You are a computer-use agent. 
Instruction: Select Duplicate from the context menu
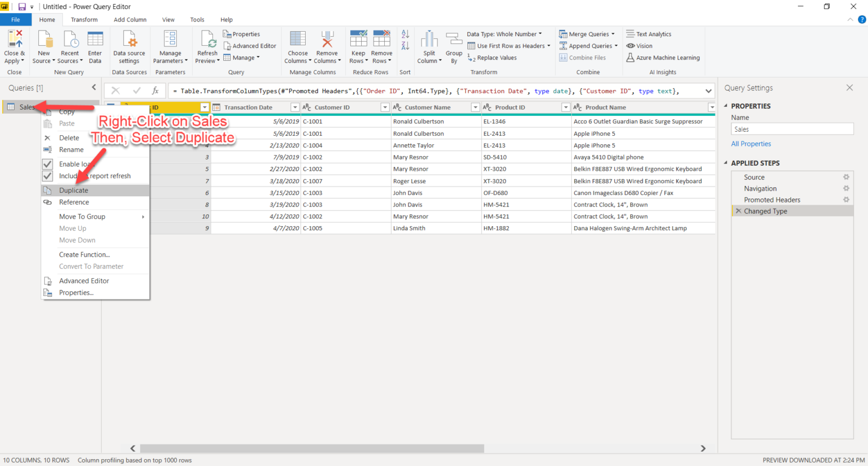pos(73,190)
